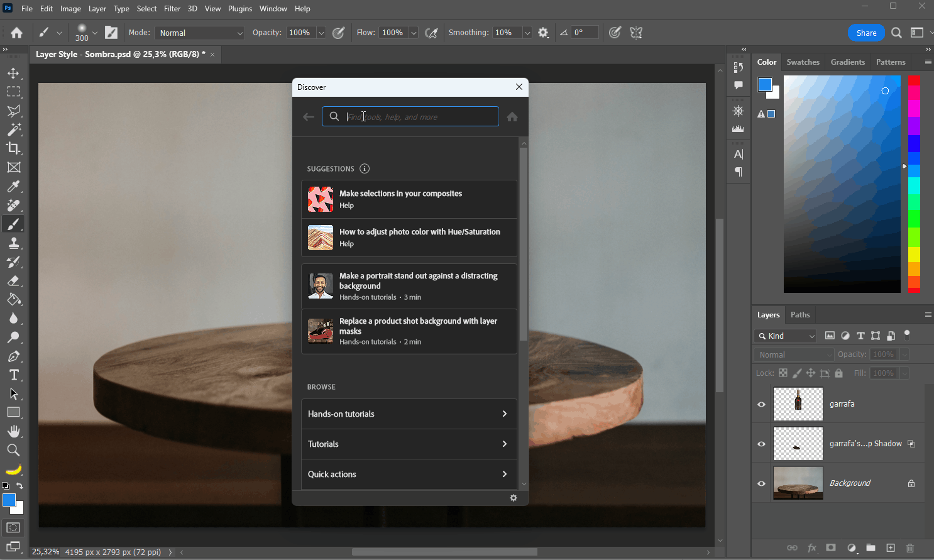Select the Path Selection tool
The image size is (934, 560).
click(x=13, y=393)
